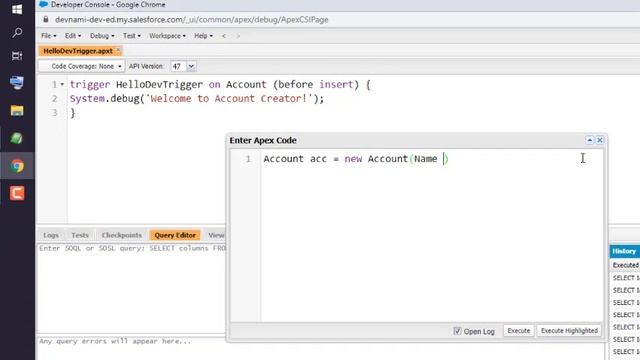Open the Test menu
This screenshot has height=360, width=640.
(131, 36)
